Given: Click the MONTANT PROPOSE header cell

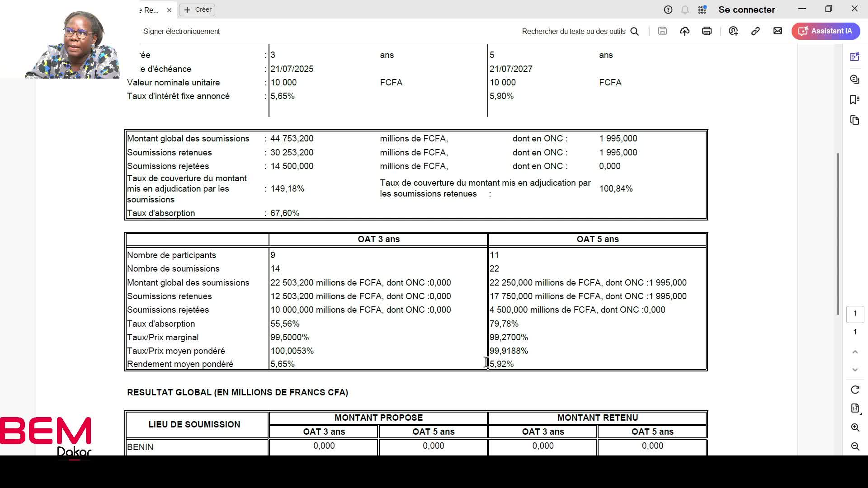Looking at the screenshot, I should (378, 418).
